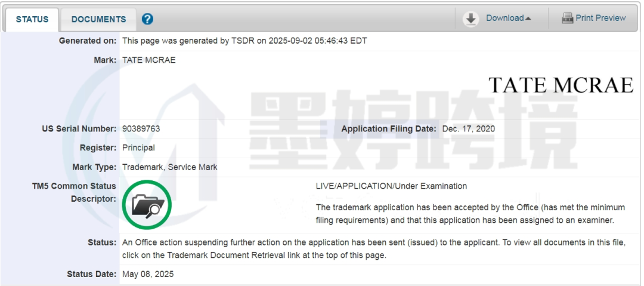Expand the Download dropdown menu
This screenshot has height=286, width=644.
[509, 18]
